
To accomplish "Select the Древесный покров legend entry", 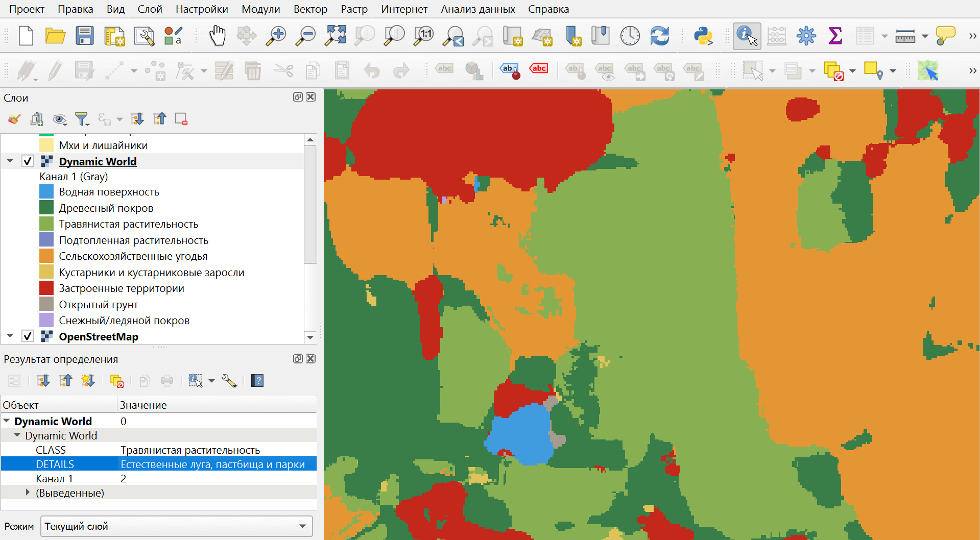I will point(106,208).
